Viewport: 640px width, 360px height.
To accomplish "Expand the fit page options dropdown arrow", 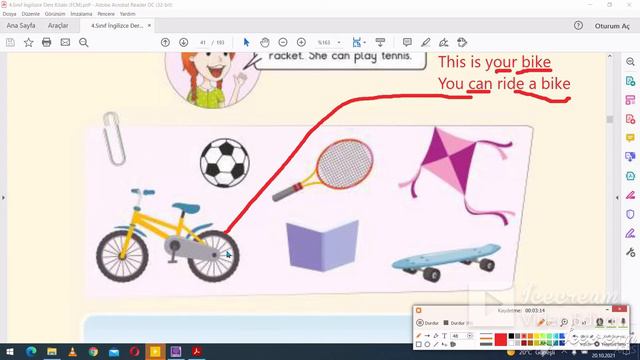I will click(x=364, y=42).
